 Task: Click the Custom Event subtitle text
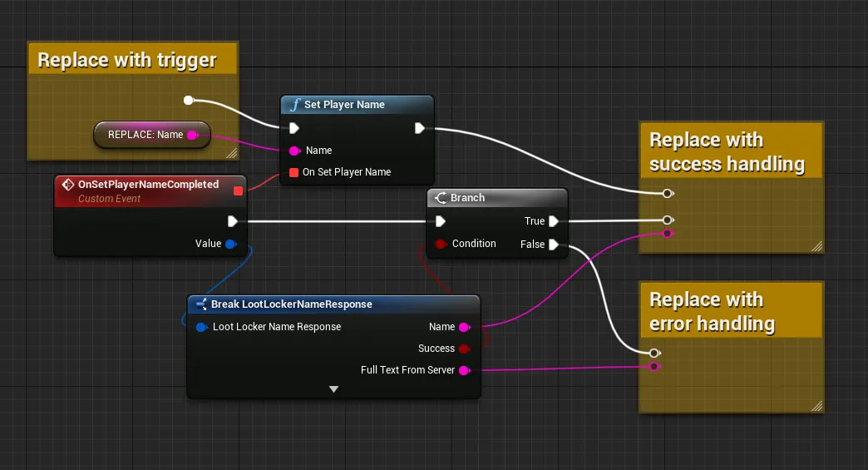coord(109,199)
